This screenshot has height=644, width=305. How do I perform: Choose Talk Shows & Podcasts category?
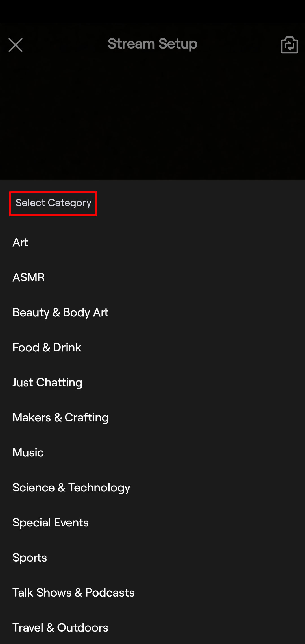73,593
